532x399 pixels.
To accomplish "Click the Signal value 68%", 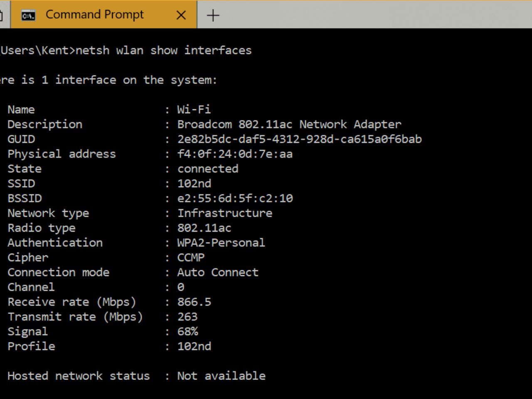I will (187, 331).
